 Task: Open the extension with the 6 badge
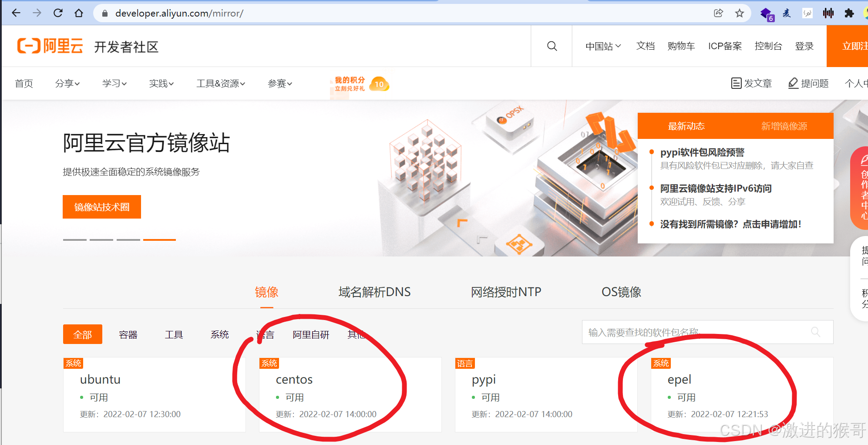click(767, 14)
